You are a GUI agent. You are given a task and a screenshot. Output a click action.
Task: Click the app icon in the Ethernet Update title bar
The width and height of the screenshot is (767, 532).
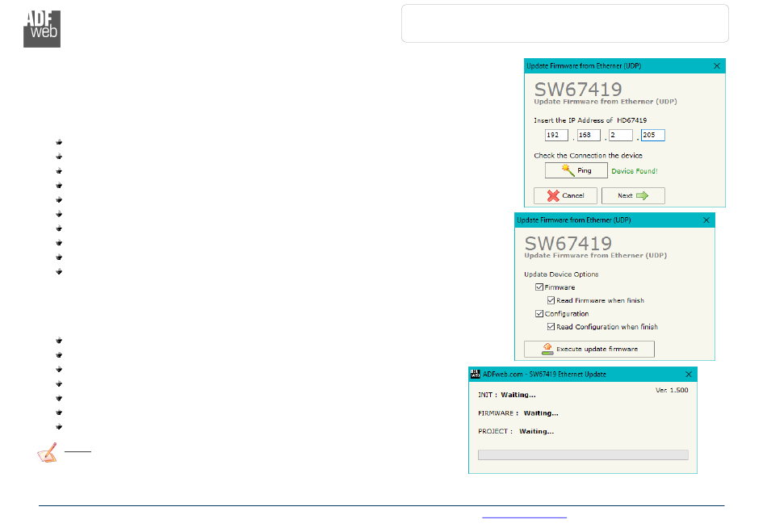[x=475, y=374]
